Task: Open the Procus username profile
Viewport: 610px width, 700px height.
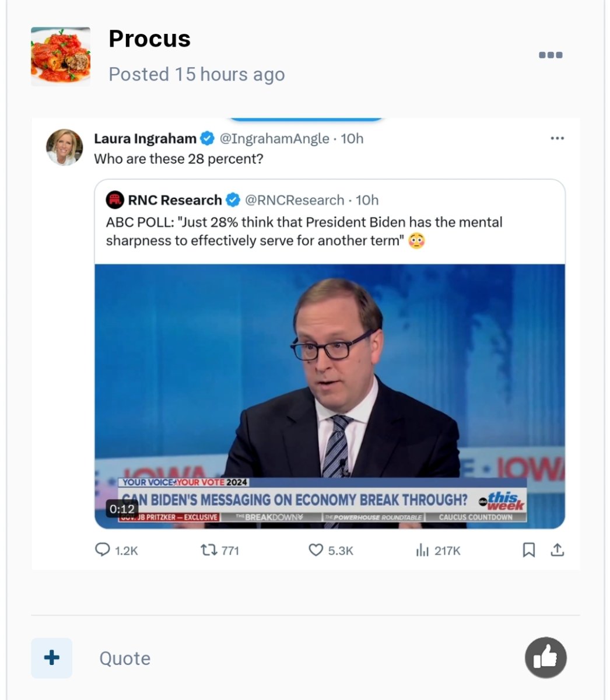Action: tap(149, 39)
